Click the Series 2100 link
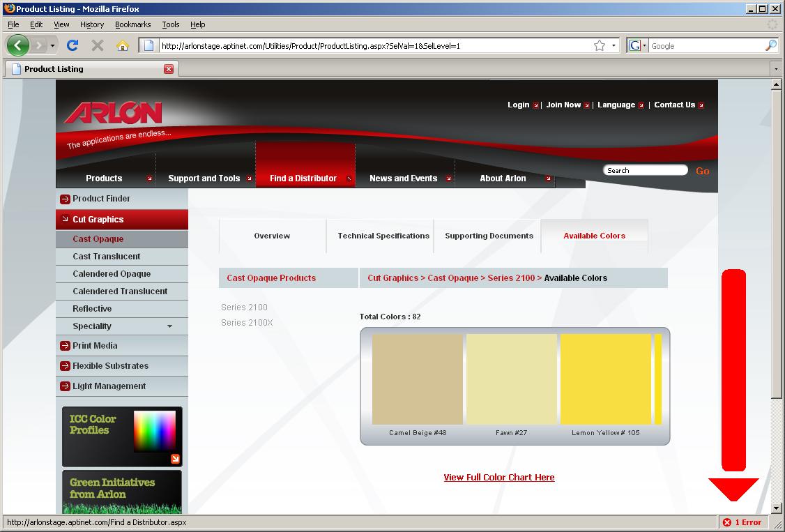 244,307
